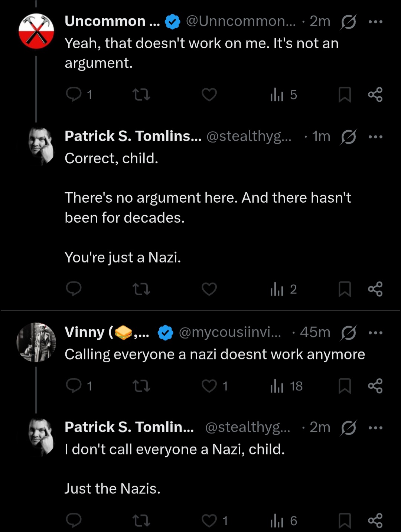Like the 'You're just a Nazi' tweet

(x=209, y=289)
